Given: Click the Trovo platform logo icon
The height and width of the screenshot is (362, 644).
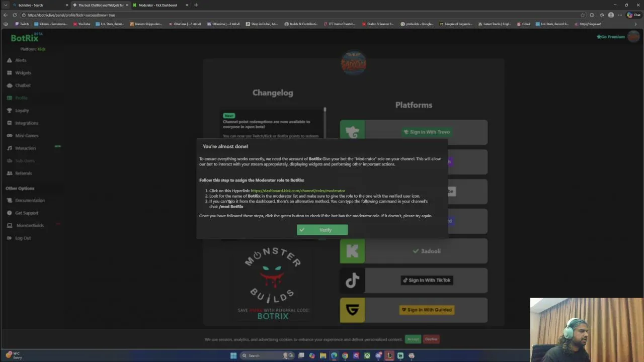Looking at the screenshot, I should pyautogui.click(x=352, y=132).
